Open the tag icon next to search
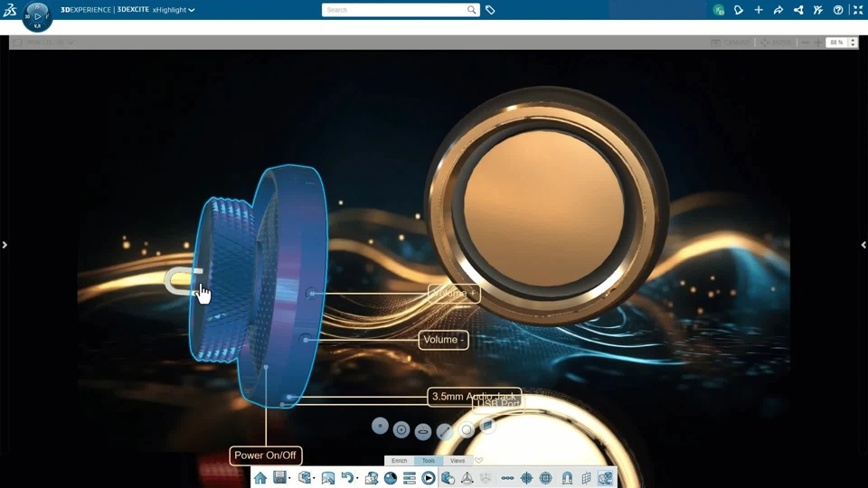 pyautogui.click(x=490, y=10)
